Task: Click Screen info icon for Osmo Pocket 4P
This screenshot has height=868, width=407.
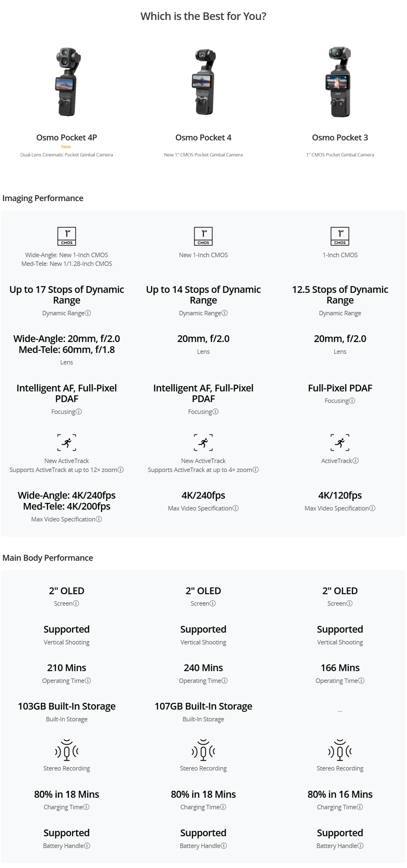Action: pos(76,603)
